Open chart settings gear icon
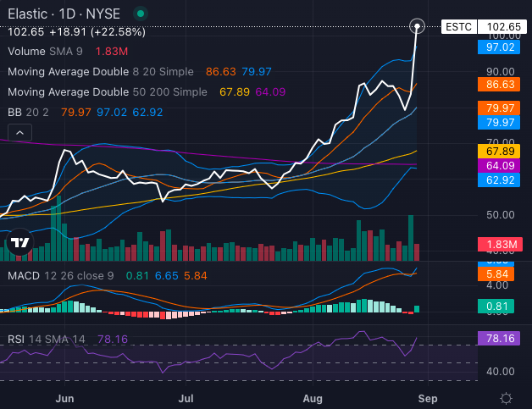Viewport: 532px width, 409px height. coord(506,398)
